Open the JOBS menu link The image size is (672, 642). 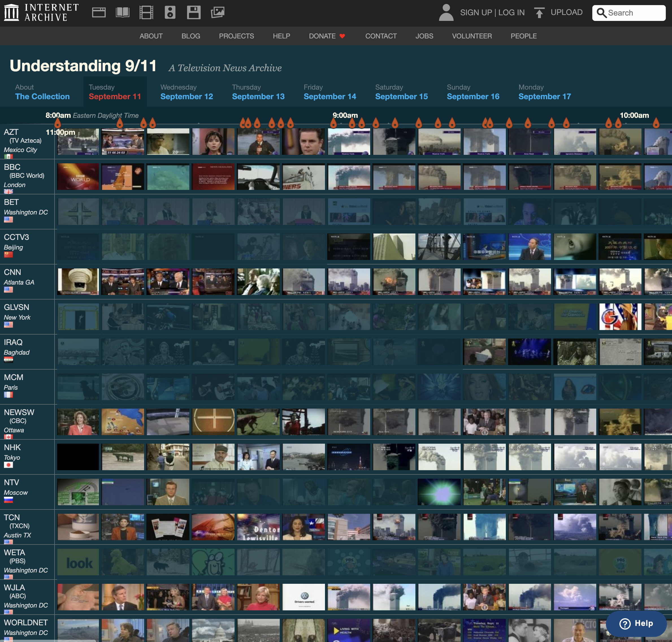(424, 36)
